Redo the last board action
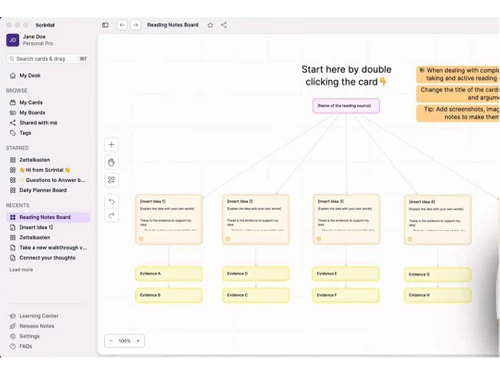This screenshot has height=375, width=500. tap(111, 215)
